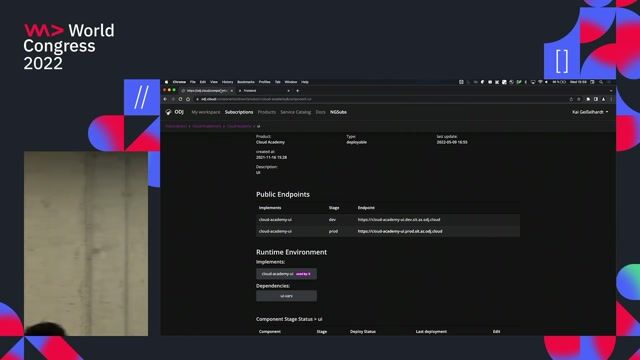Open Service Catalog in the navbar
This screenshot has width=640, height=360.
point(296,112)
